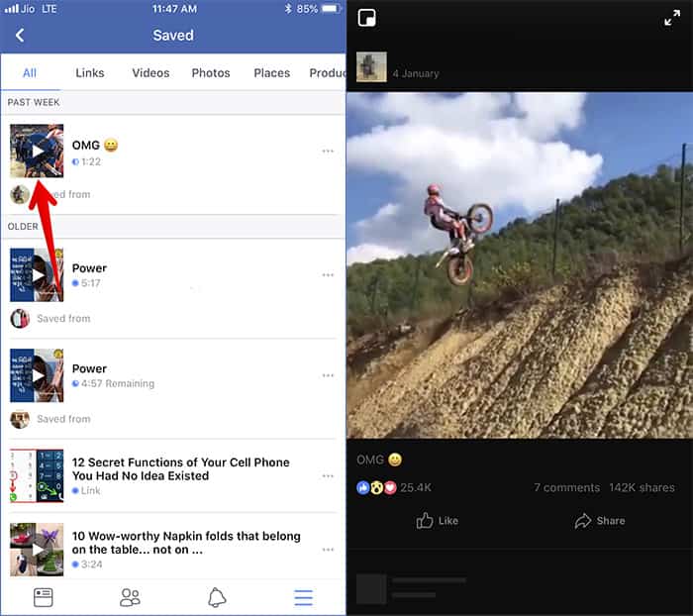Open more options for OMG video

coord(328,152)
